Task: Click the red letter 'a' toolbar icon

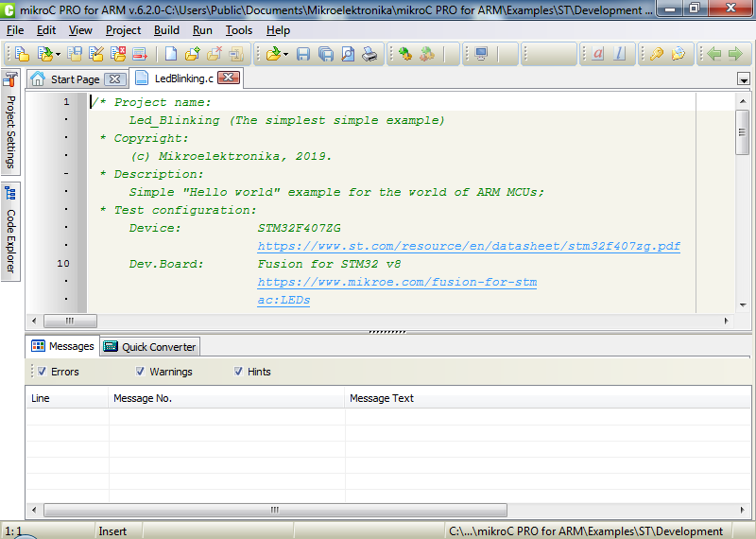Action: click(x=598, y=54)
